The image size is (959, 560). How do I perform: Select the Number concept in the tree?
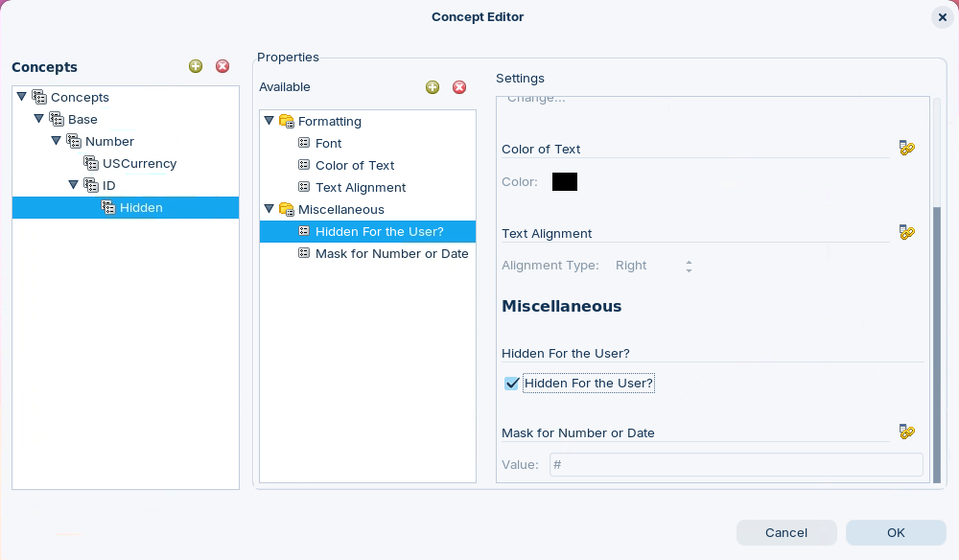pos(109,141)
